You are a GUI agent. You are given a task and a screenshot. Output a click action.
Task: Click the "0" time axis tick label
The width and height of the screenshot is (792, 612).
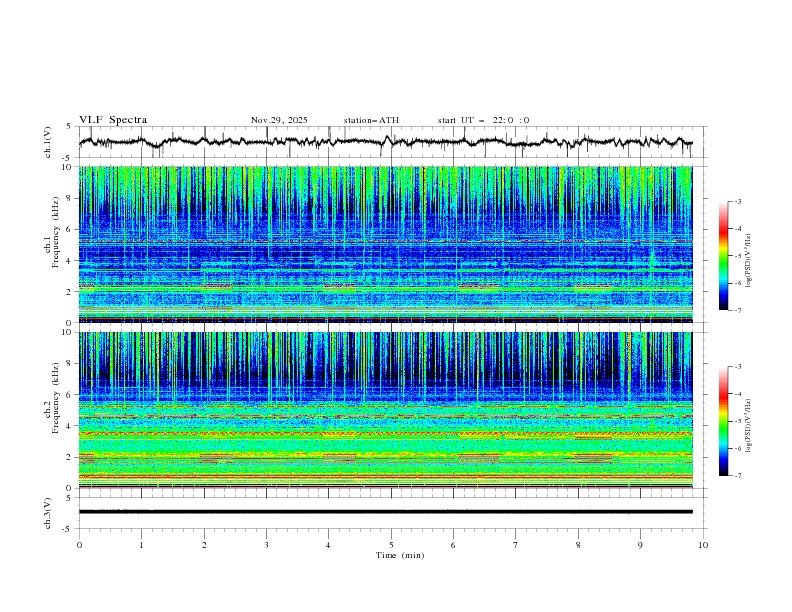coord(79,545)
